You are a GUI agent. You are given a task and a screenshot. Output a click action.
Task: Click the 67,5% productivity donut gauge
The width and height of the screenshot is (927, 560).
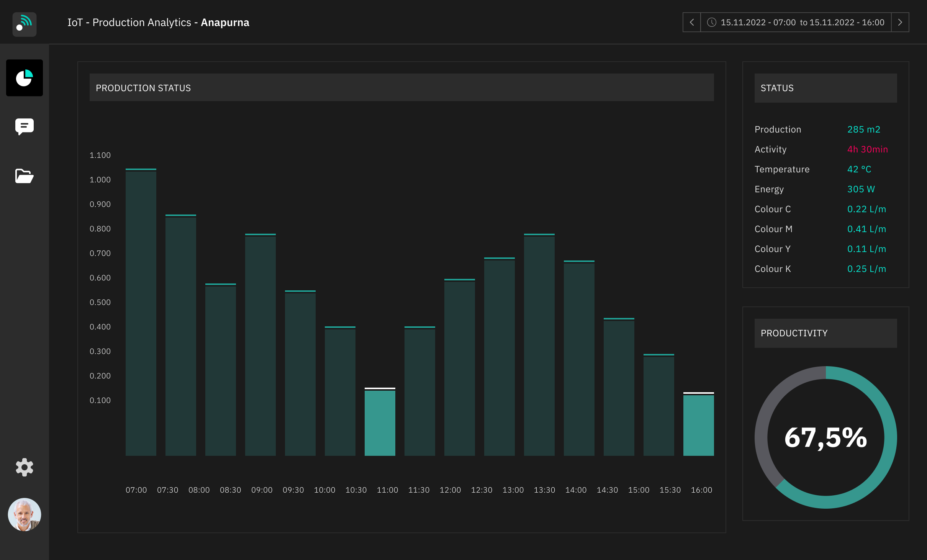click(825, 437)
